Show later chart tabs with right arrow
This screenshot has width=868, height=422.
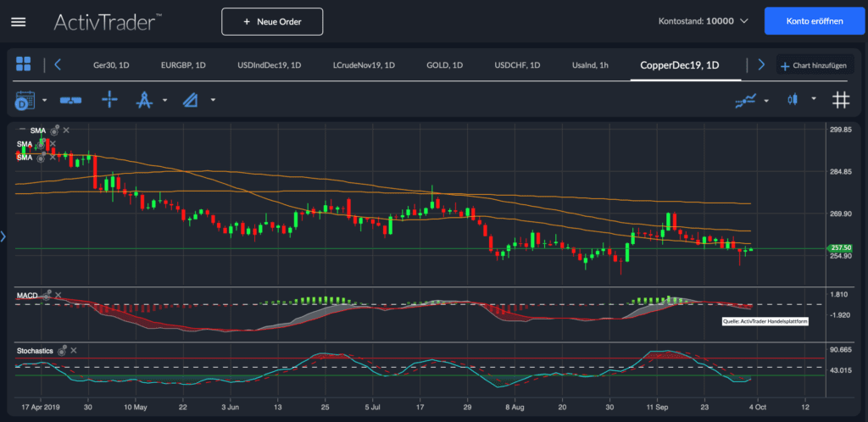coord(761,64)
